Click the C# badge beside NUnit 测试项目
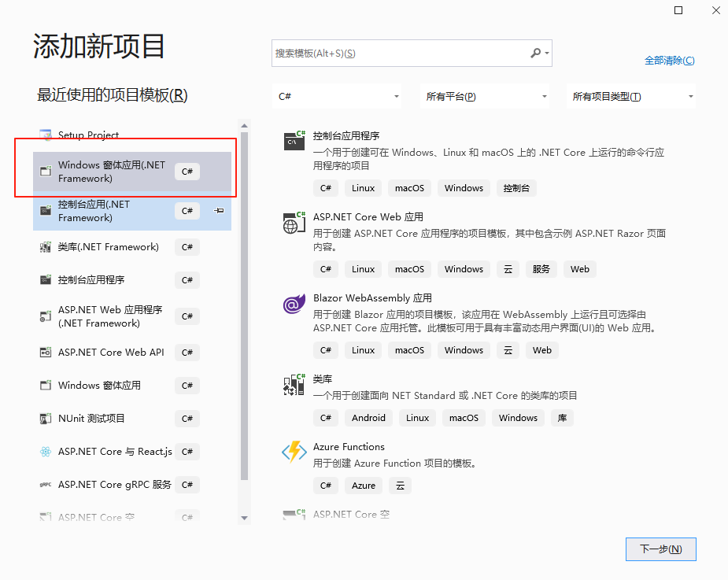Screen dimensions: 728x580 [x=187, y=419]
